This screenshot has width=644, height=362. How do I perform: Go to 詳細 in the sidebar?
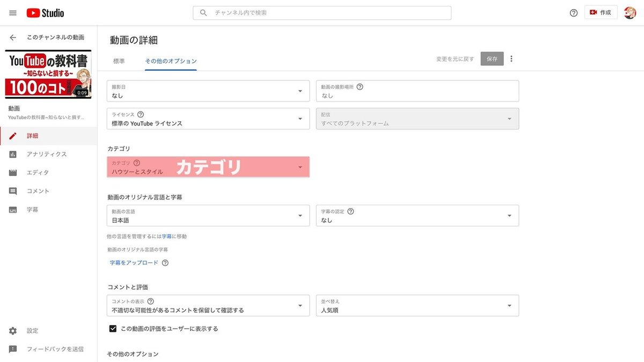tap(48, 136)
